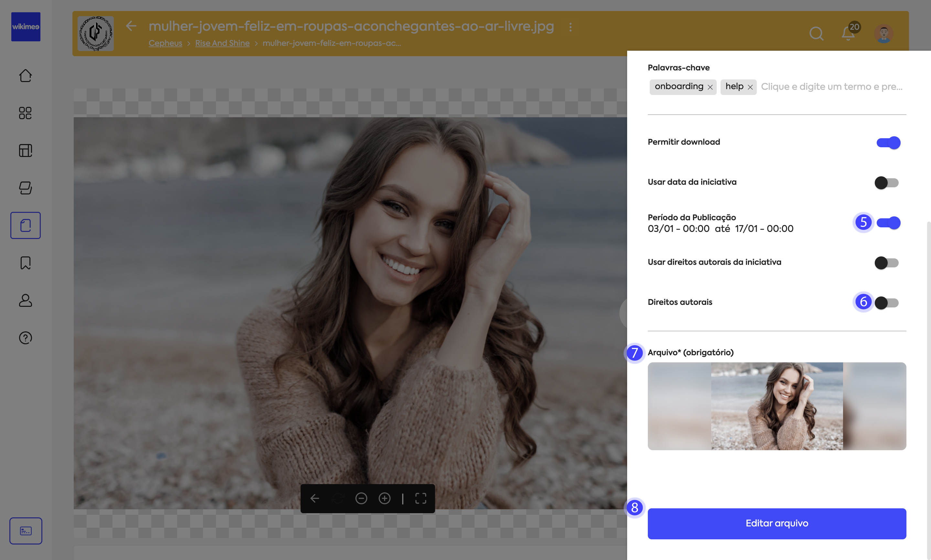Open the home icon in sidebar
Screen dimensions: 931x560
click(25, 76)
